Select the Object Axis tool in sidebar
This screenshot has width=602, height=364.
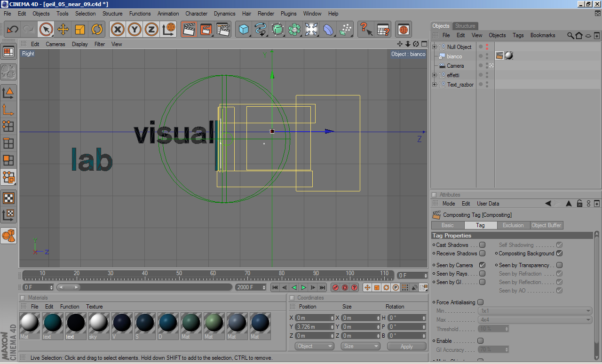point(8,110)
